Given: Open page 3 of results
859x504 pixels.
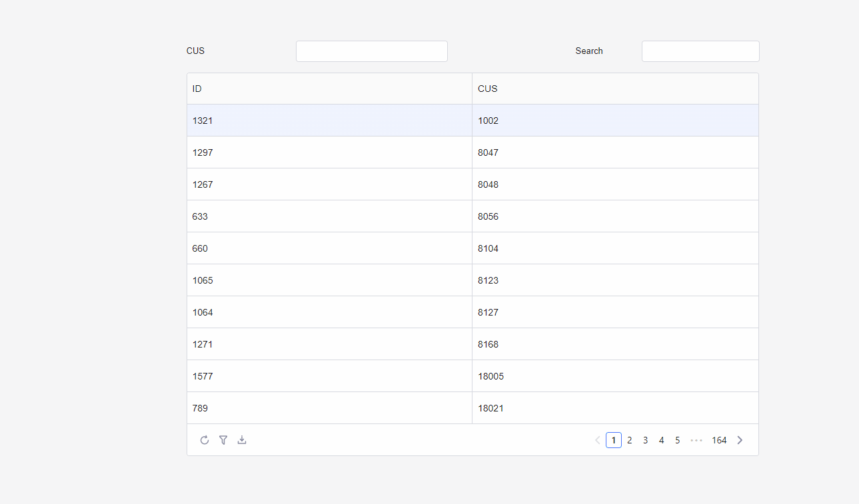Looking at the screenshot, I should tap(645, 440).
